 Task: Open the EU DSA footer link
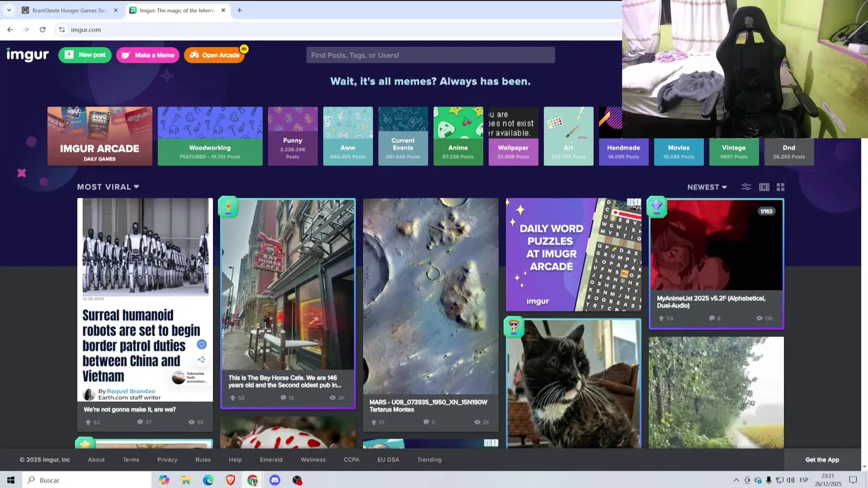[389, 460]
